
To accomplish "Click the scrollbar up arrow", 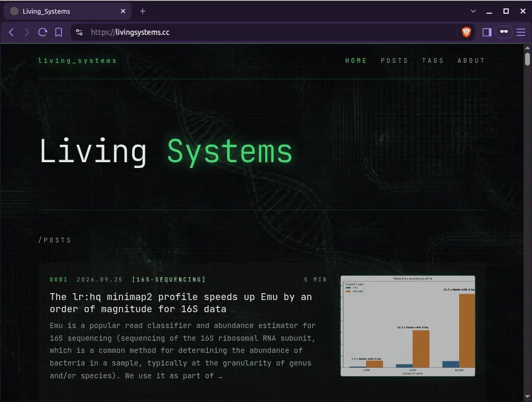I will (x=527, y=48).
